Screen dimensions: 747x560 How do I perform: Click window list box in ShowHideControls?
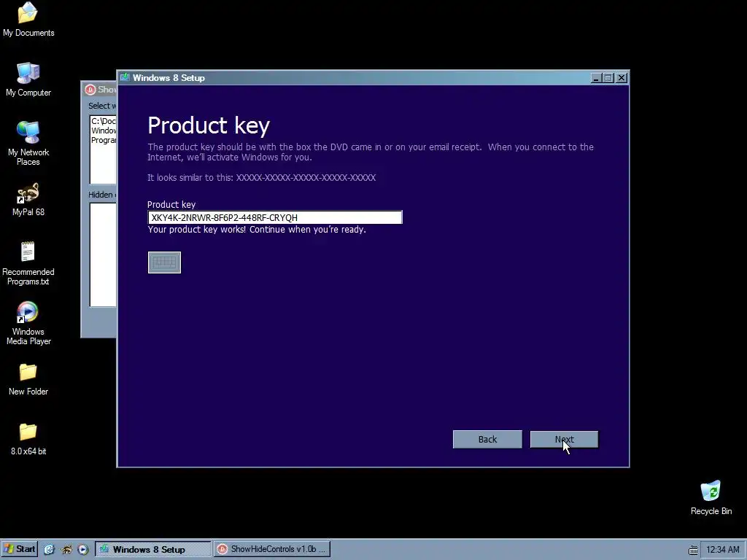(x=103, y=149)
